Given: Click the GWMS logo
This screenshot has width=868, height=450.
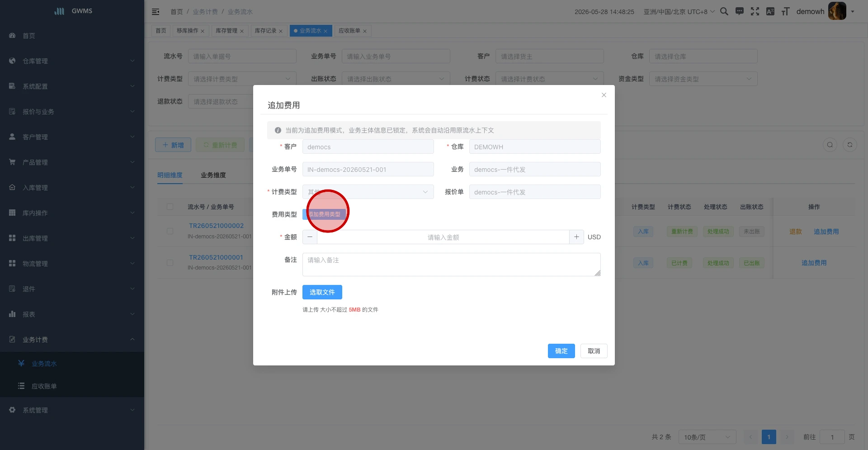Looking at the screenshot, I should pos(72,11).
